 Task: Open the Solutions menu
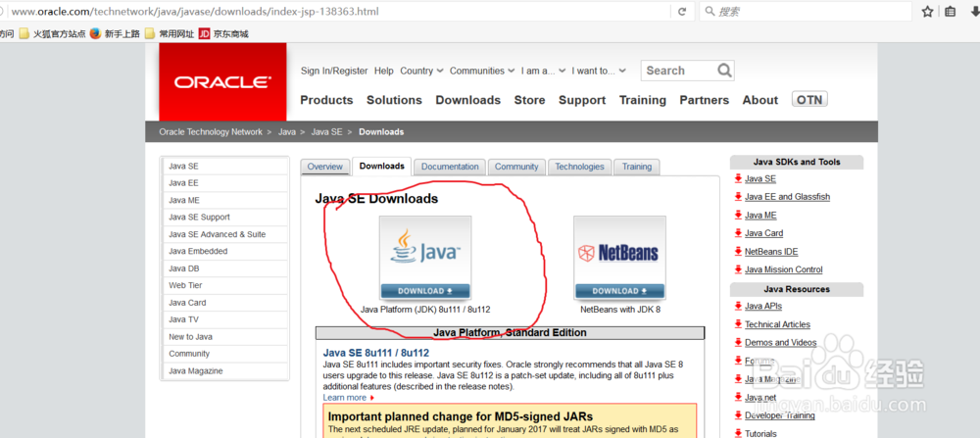coord(394,100)
